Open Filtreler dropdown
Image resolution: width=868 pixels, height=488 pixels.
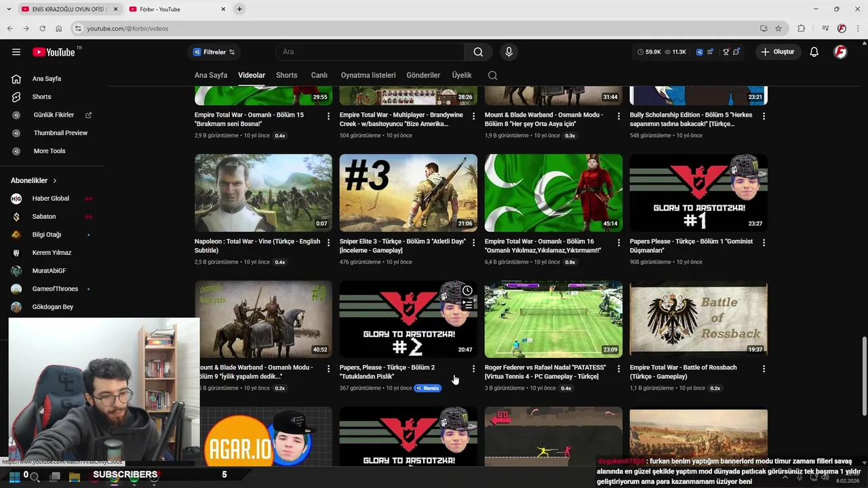pyautogui.click(x=214, y=52)
